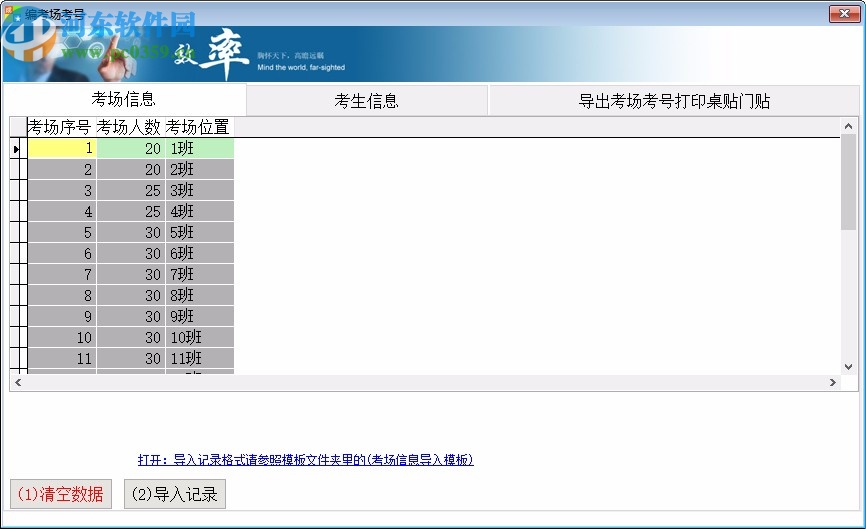The image size is (866, 529).
Task: Select the 考场位置 cell 9班
Action: 199,316
